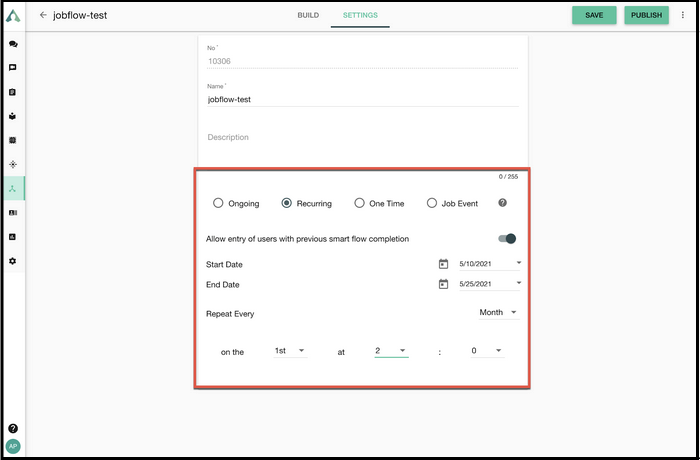Open the day-of-month 1st dropdown
700x460 pixels.
(290, 351)
